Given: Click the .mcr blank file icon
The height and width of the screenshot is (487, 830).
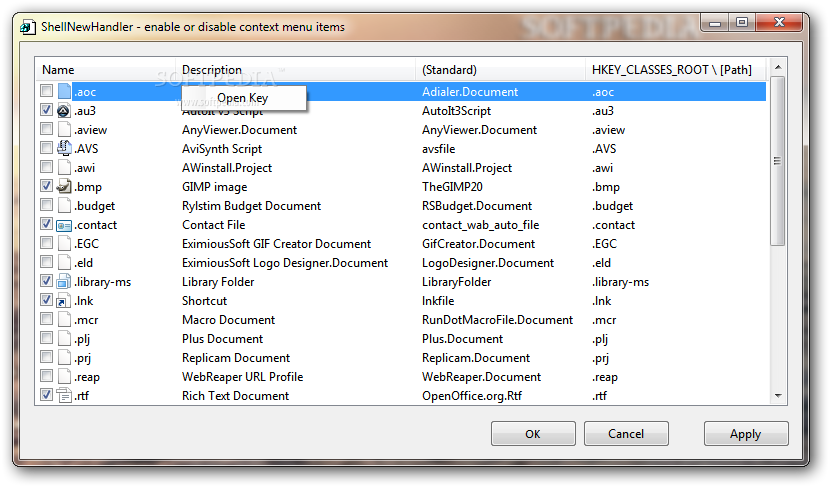Looking at the screenshot, I should click(x=64, y=320).
